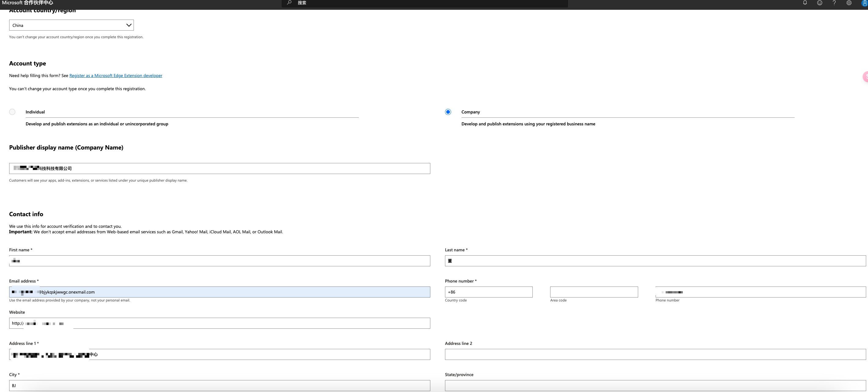Click the notifications bell icon

[805, 3]
